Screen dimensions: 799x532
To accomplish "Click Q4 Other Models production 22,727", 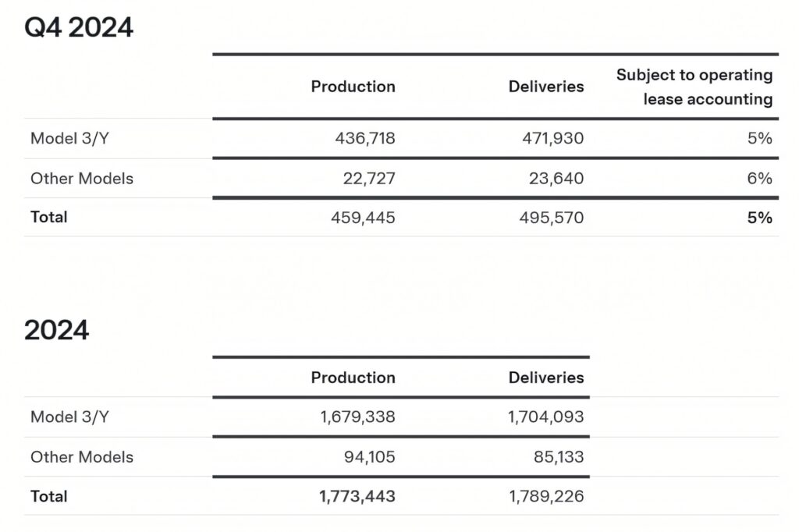I will [x=369, y=179].
